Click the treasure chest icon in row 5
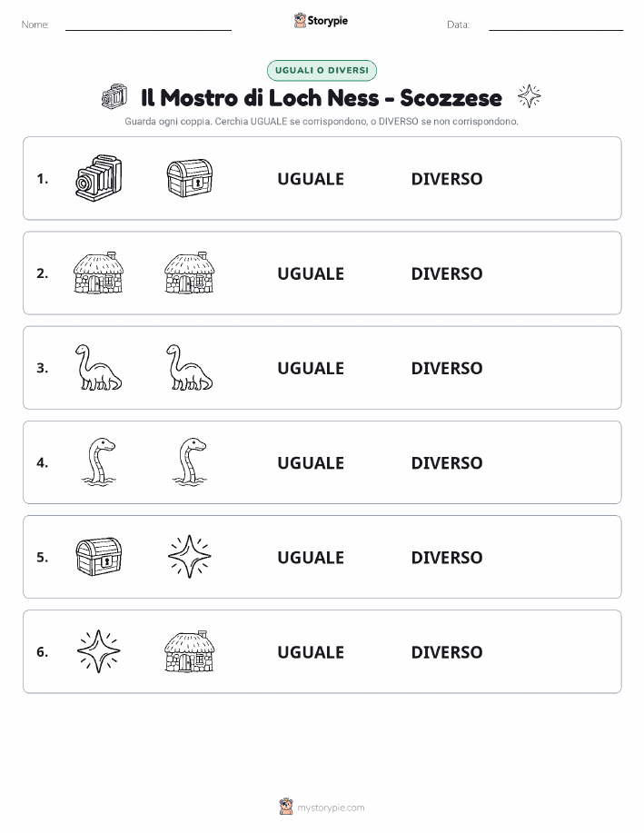 point(98,556)
